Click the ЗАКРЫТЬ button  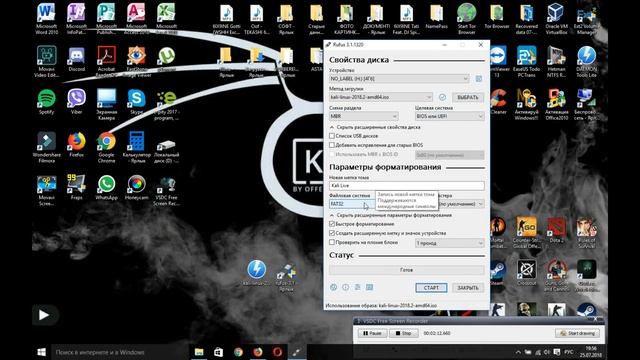coord(468,288)
